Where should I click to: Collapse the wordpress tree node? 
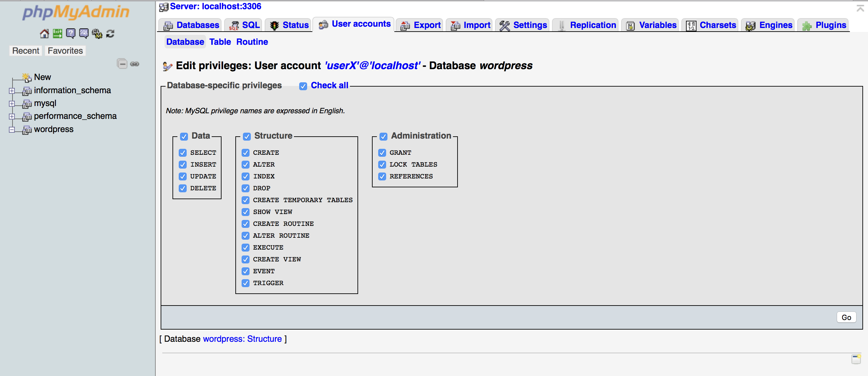(x=12, y=130)
